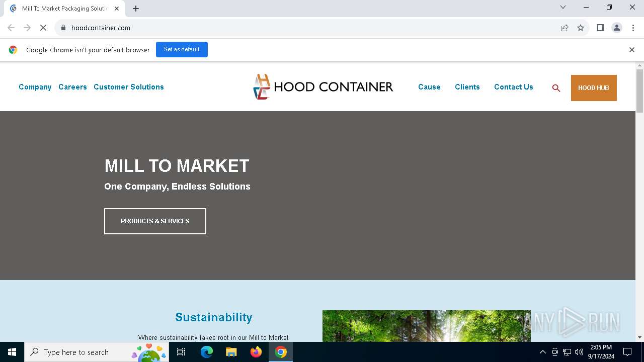Viewport: 644px width, 362px height.
Task: Open the Customer Solutions menu
Action: point(129,87)
